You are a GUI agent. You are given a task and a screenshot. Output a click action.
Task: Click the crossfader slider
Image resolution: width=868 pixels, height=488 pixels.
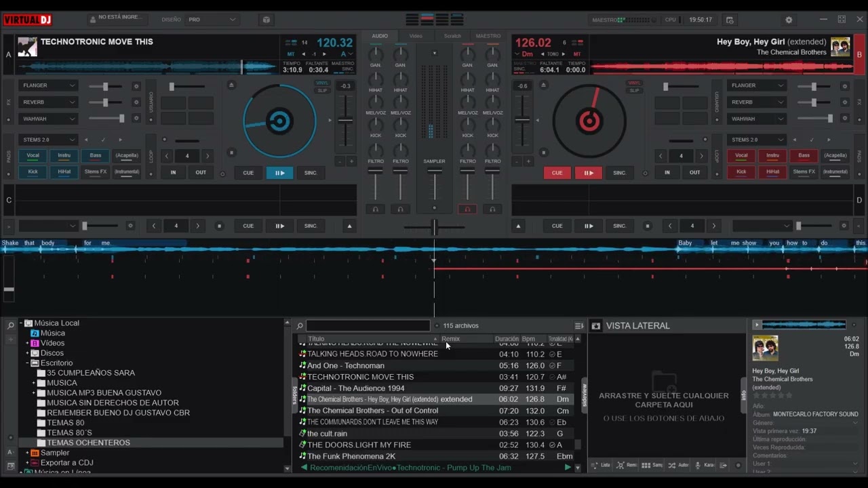click(x=435, y=227)
